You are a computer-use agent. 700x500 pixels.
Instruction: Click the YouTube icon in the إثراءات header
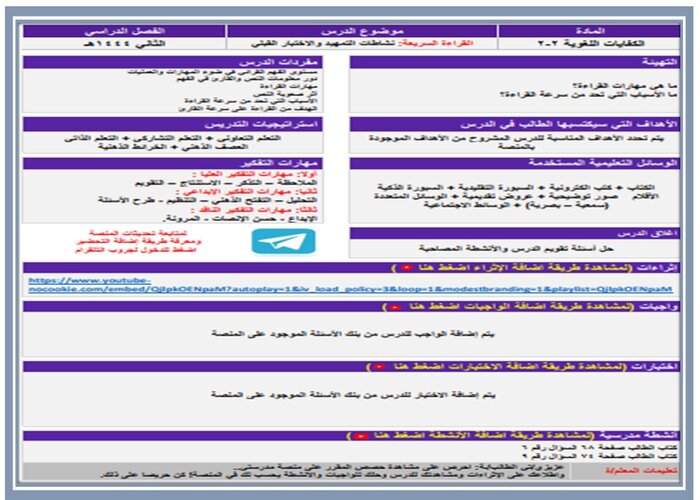(407, 268)
